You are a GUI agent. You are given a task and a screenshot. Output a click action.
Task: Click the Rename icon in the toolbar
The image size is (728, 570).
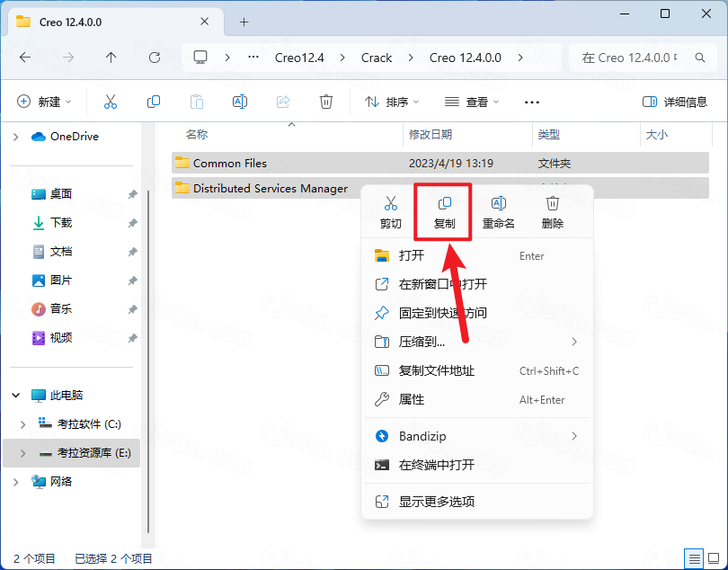pos(240,102)
